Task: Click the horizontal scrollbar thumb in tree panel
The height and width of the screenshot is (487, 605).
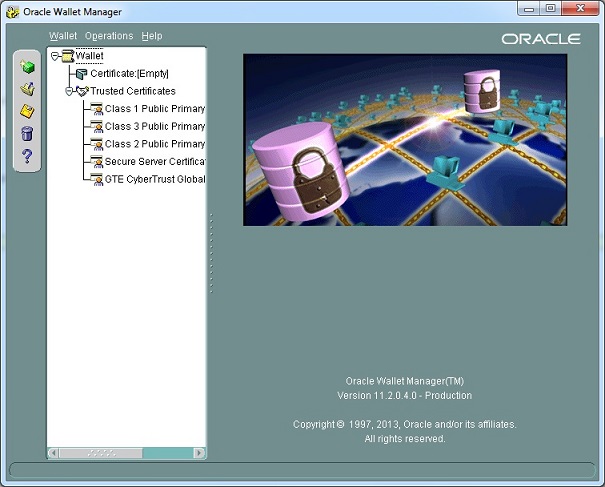Action: [101, 453]
